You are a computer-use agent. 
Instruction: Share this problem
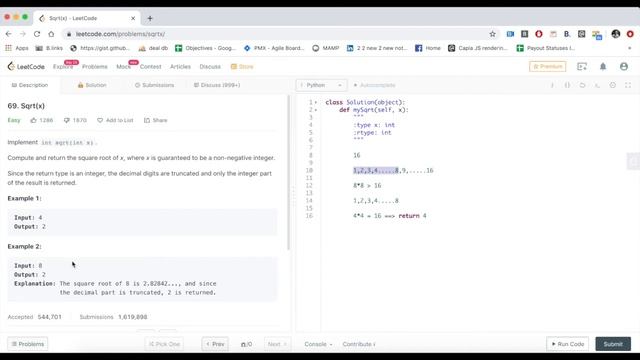(x=156, y=120)
